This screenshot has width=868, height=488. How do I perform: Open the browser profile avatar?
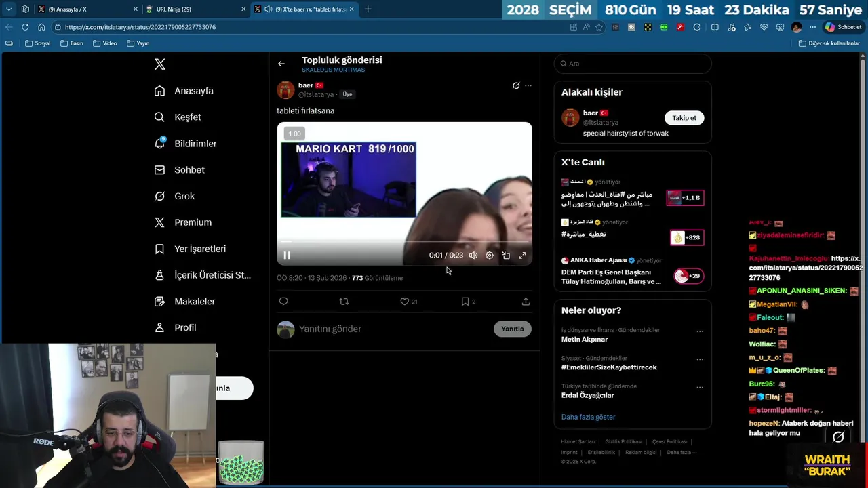tap(796, 27)
